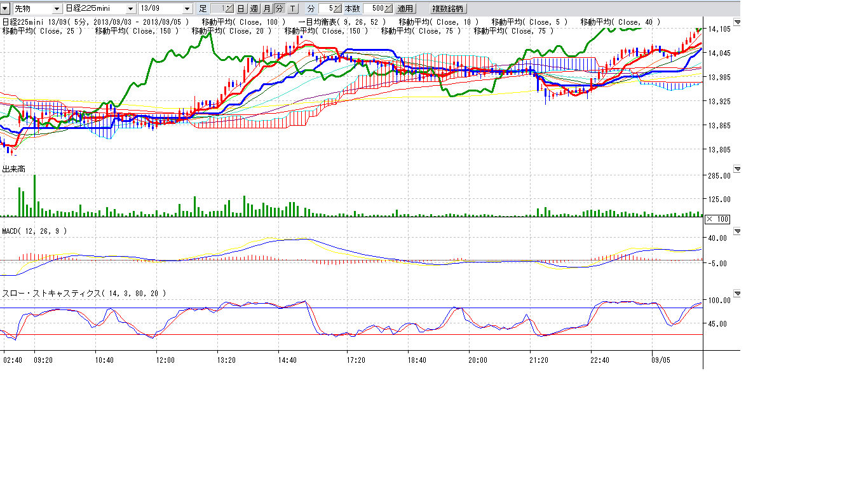This screenshot has height=488, width=868.
Task: Click the 適用 apply button
Action: (405, 9)
